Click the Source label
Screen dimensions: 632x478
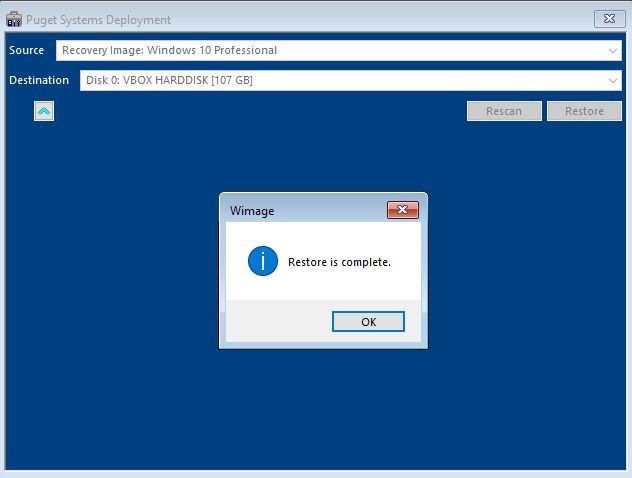pyautogui.click(x=27, y=50)
